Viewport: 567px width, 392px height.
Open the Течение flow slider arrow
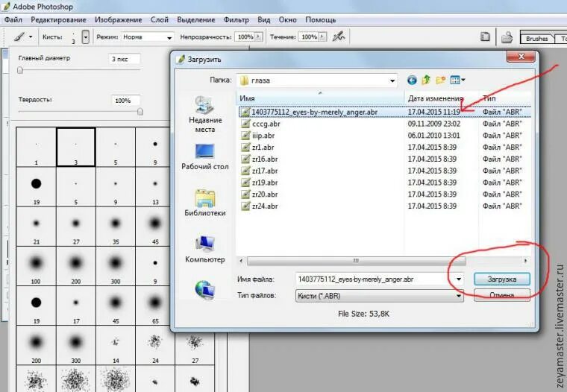tap(322, 37)
